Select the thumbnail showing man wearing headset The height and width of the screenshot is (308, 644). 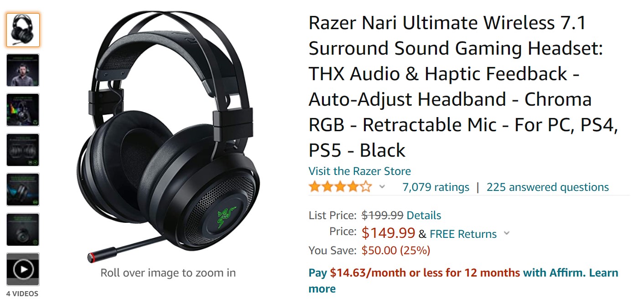(23, 70)
